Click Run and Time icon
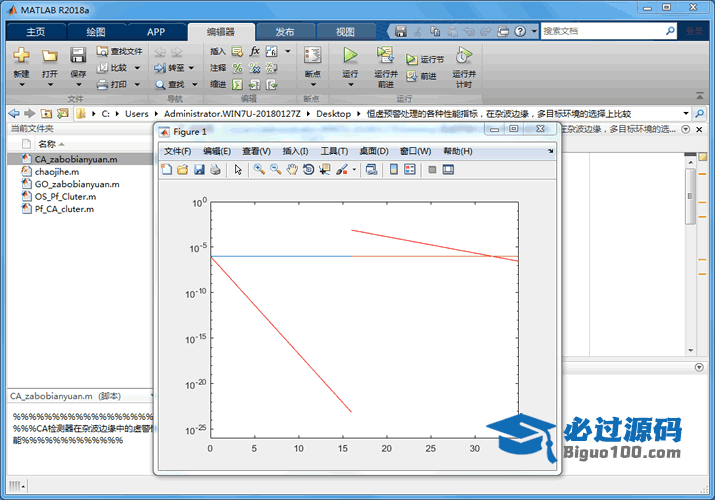The image size is (715, 500). tap(464, 56)
